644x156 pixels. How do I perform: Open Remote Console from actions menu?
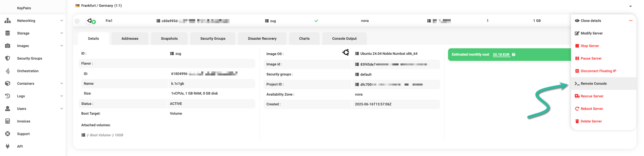point(593,84)
